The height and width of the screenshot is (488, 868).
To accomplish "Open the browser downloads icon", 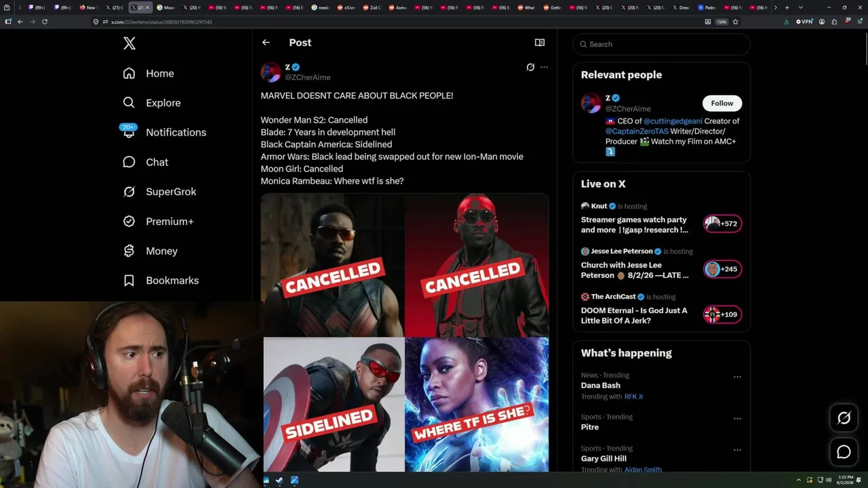I will pos(786,22).
